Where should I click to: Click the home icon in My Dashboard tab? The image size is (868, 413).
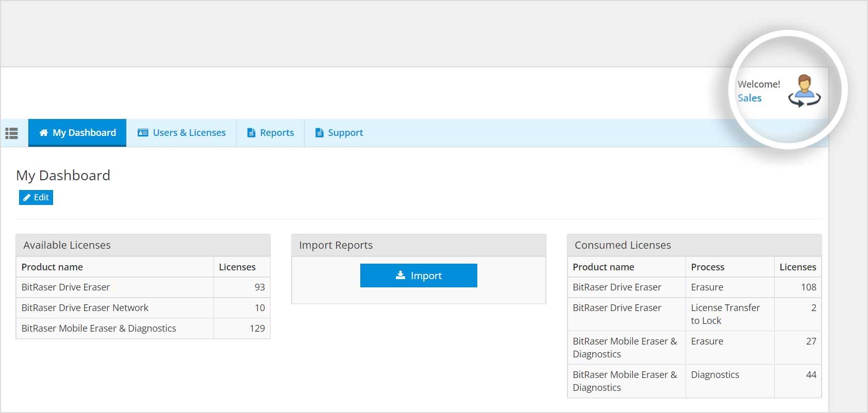tap(44, 132)
